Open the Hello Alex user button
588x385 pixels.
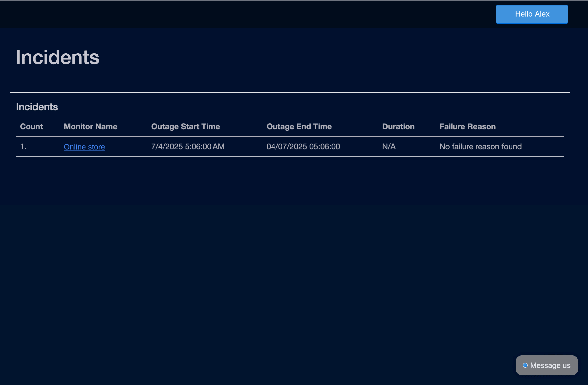coord(532,14)
